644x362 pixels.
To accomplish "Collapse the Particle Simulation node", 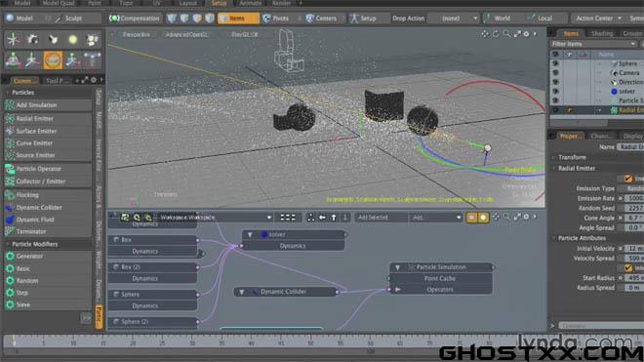I will 397,267.
